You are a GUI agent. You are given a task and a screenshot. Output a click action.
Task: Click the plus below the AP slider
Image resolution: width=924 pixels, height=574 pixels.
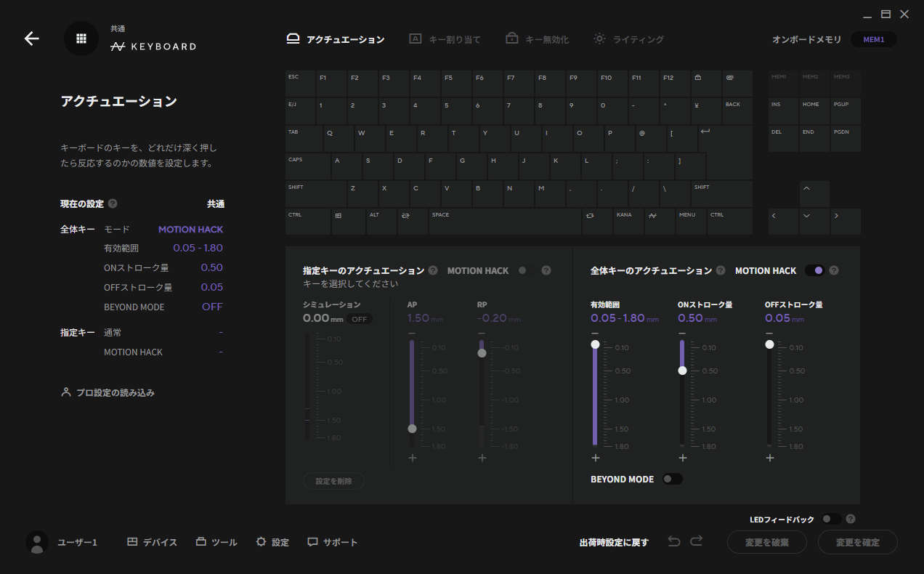coord(412,458)
